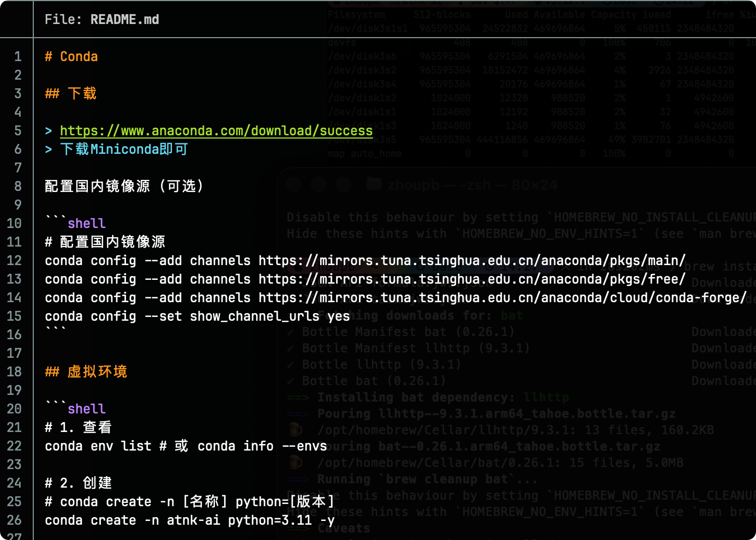This screenshot has height=540, width=756.
Task: Click the tsinghua pkgs/main mirror URL
Action: pos(472,261)
